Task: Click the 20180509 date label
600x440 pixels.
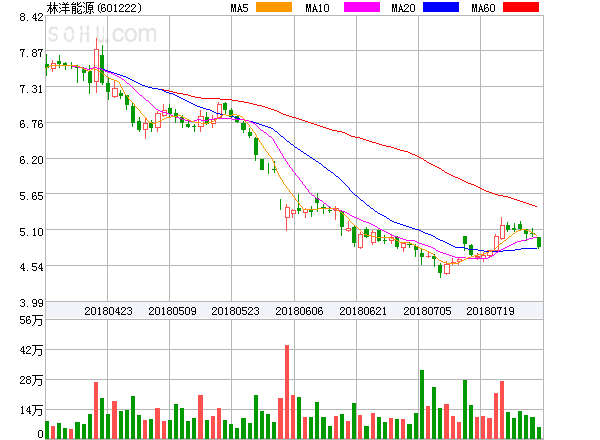Action: click(172, 311)
